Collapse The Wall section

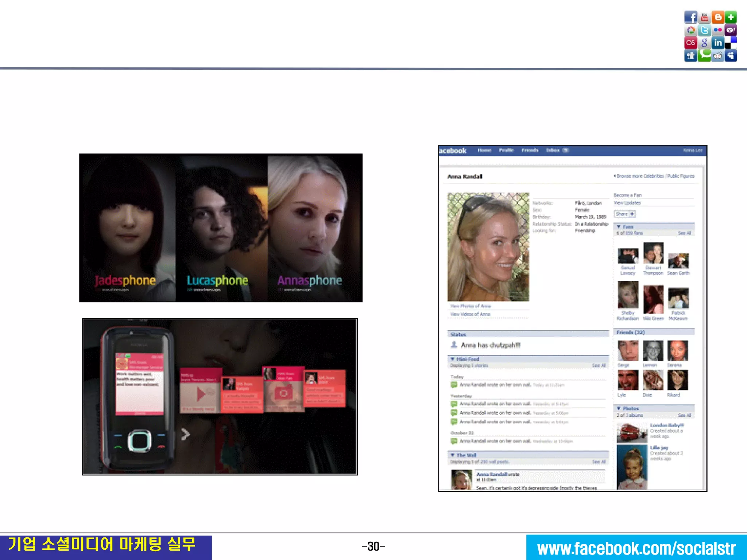tap(453, 455)
